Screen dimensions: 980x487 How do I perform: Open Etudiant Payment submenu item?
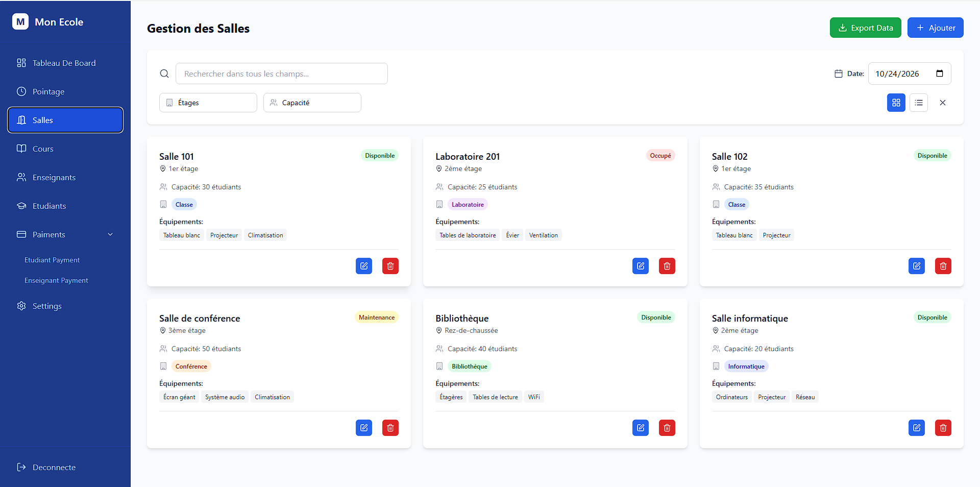click(x=52, y=260)
